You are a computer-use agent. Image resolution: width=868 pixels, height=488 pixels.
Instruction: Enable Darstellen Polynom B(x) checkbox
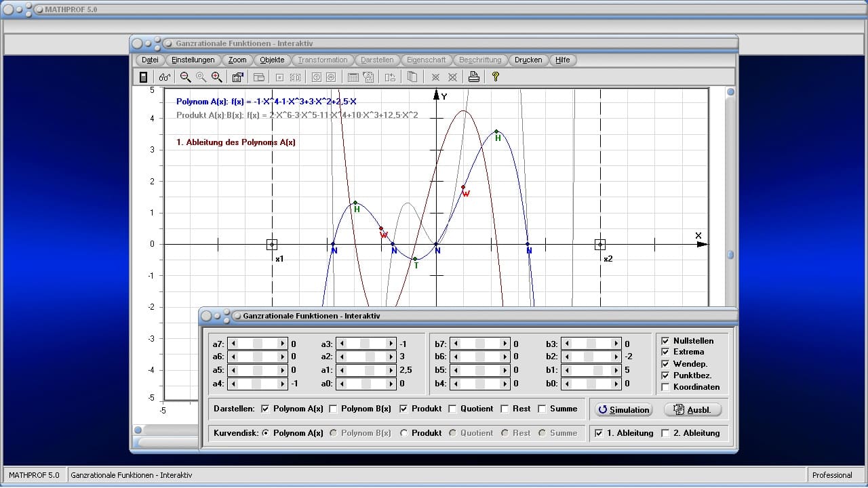click(333, 409)
